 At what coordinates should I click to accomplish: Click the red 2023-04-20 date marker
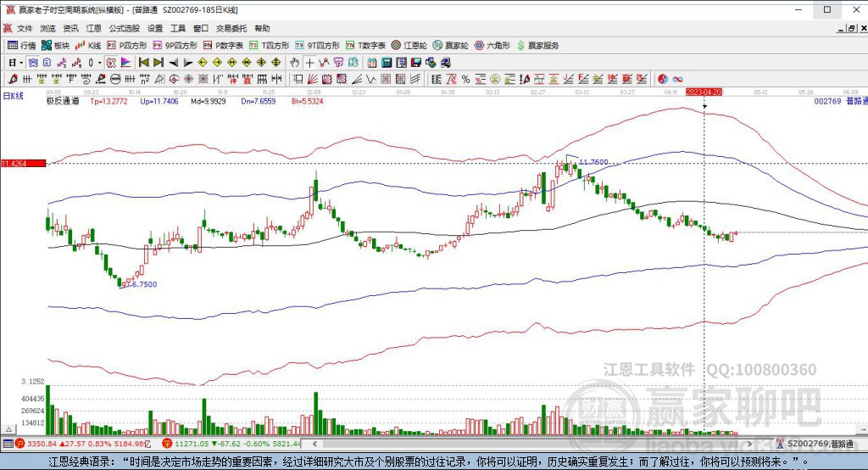pyautogui.click(x=704, y=92)
